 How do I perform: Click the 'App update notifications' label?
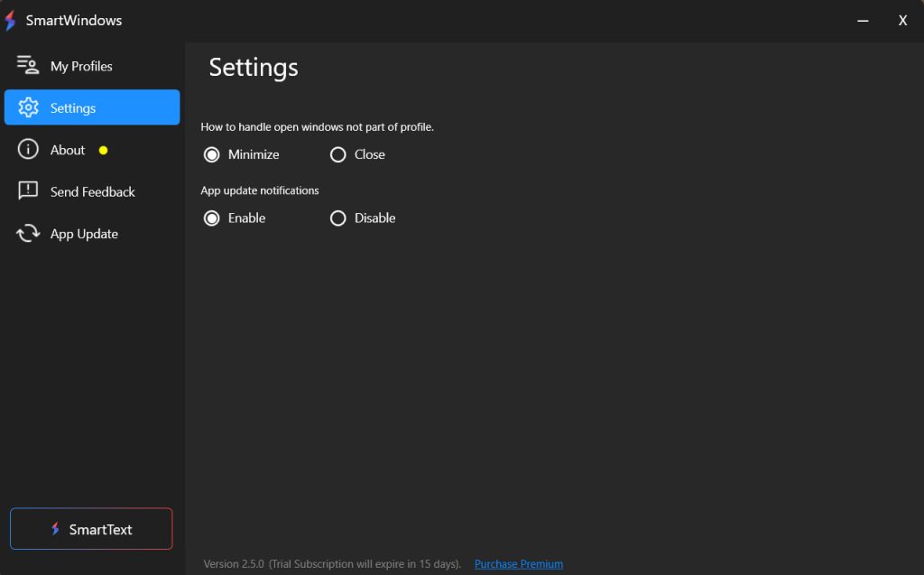[259, 190]
